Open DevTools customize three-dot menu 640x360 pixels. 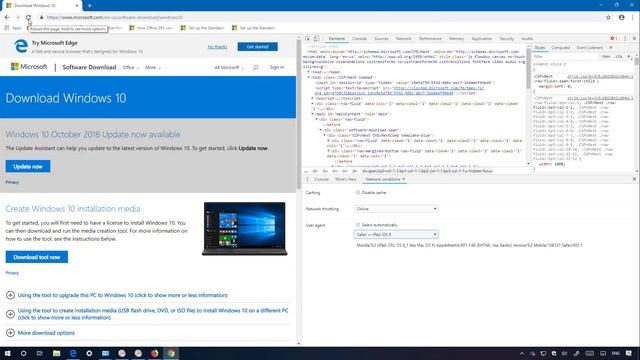(625, 38)
